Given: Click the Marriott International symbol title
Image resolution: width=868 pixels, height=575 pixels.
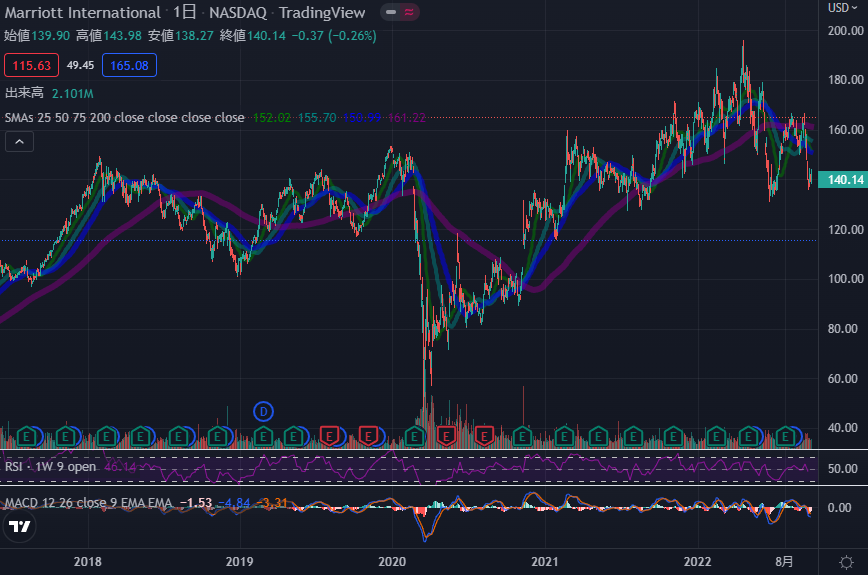Looking at the screenshot, I should [x=82, y=12].
